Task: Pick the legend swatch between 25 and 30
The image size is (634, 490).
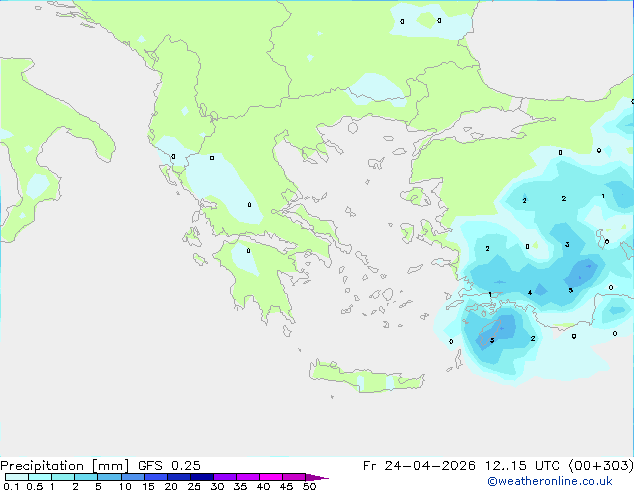Action: click(x=202, y=477)
